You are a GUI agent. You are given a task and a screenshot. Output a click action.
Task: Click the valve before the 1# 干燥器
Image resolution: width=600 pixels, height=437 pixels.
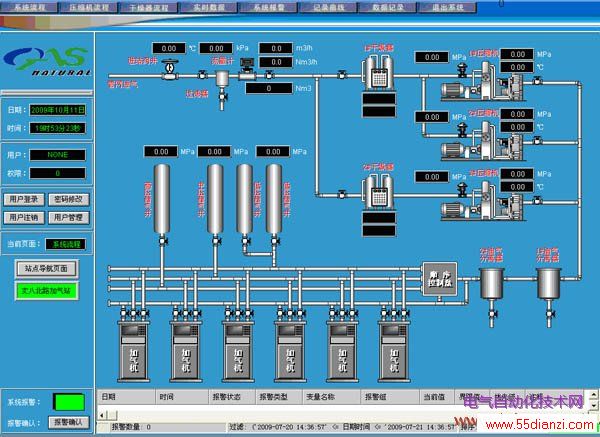[x=342, y=75]
